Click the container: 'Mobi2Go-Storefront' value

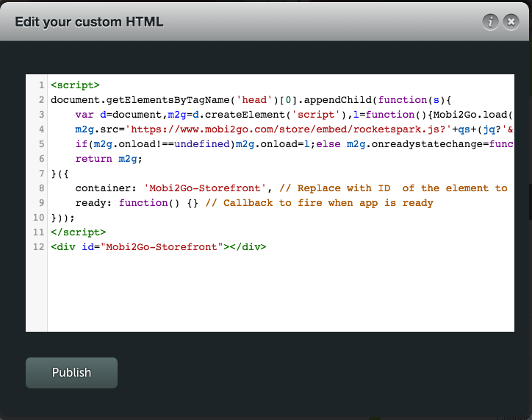coord(205,188)
